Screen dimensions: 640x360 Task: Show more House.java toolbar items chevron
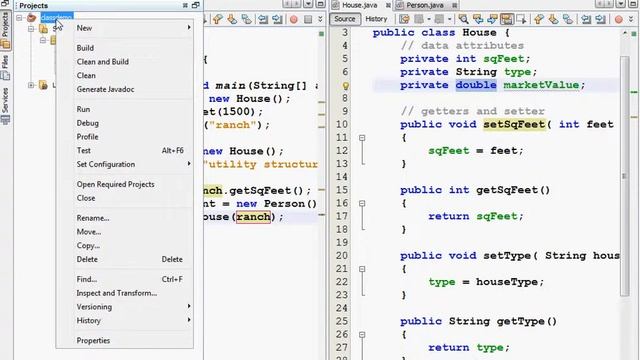[x=631, y=19]
